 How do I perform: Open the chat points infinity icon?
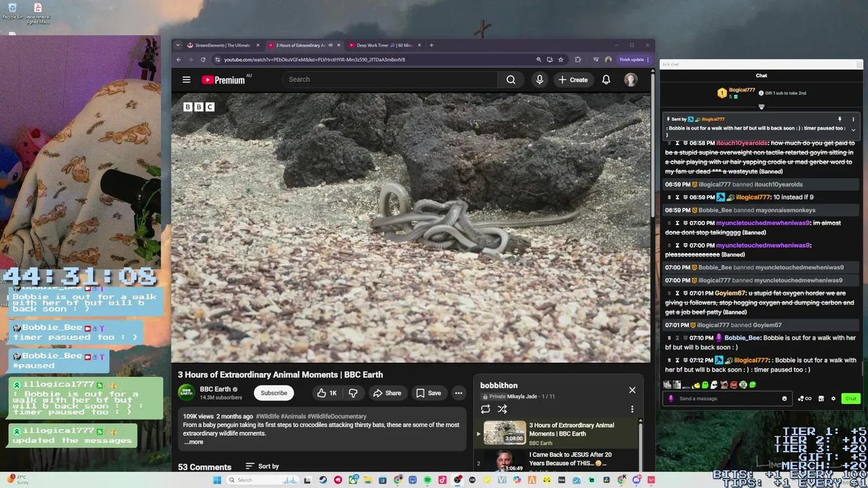(x=808, y=399)
